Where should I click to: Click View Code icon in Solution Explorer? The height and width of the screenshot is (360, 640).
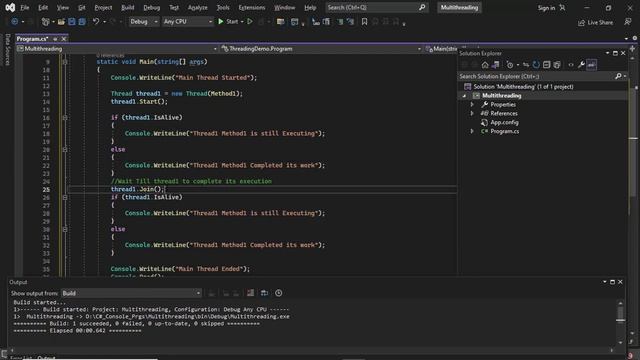571,65
